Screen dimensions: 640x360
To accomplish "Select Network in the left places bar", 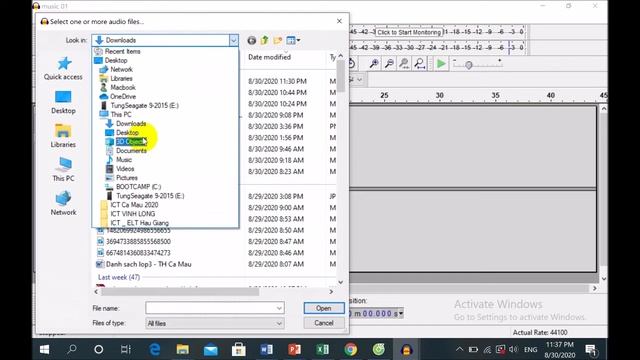I will [x=63, y=204].
